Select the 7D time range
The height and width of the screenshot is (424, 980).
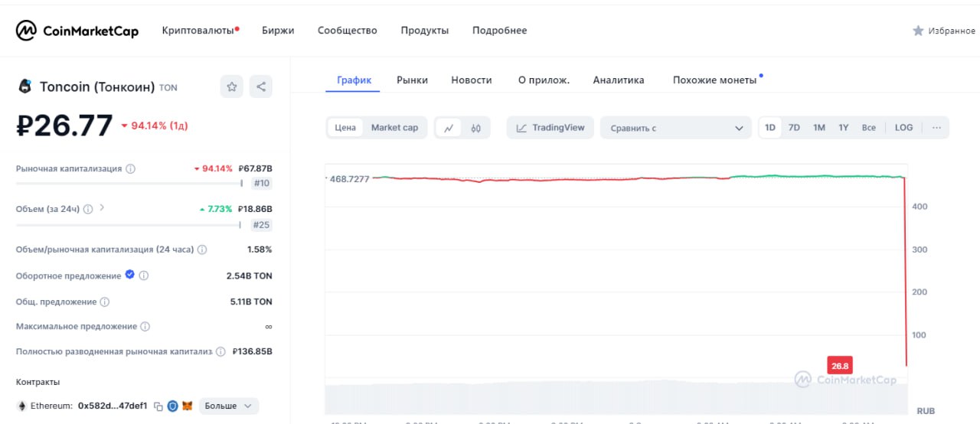pos(794,128)
